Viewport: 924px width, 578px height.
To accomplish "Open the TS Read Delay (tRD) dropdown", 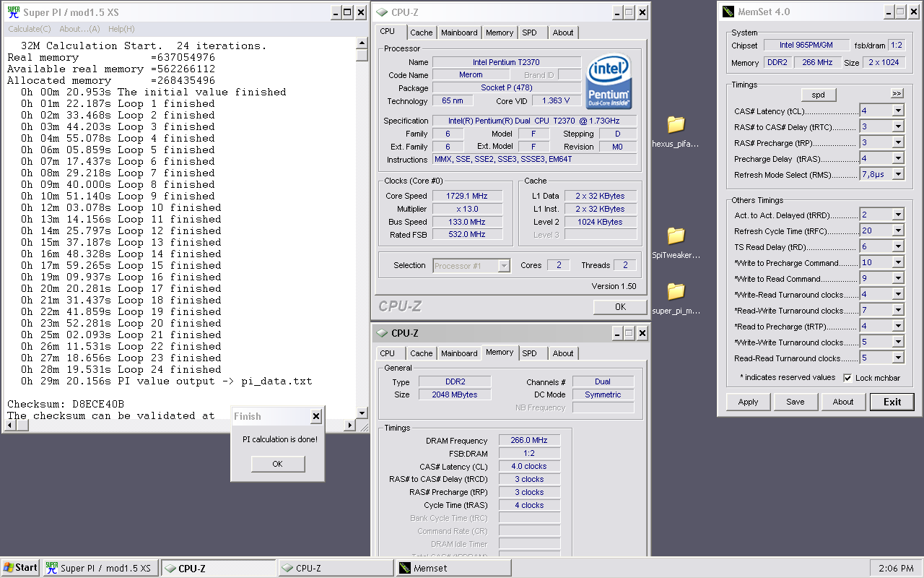I will [x=898, y=246].
